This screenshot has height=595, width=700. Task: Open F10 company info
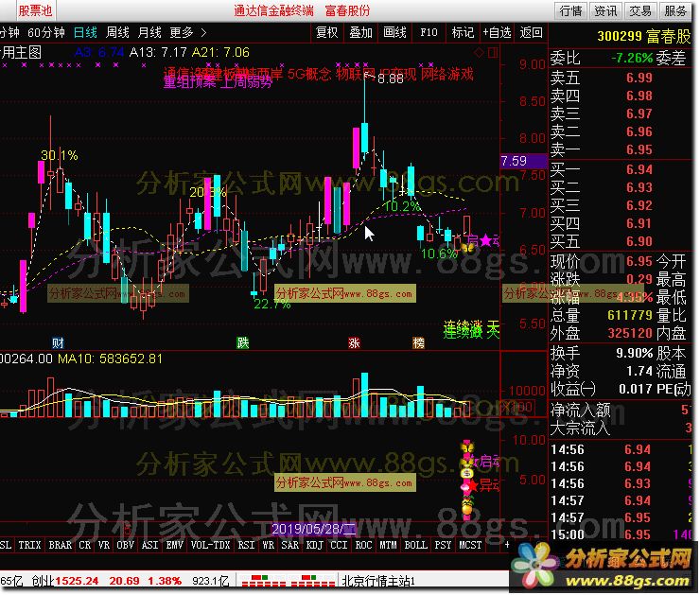point(429,32)
